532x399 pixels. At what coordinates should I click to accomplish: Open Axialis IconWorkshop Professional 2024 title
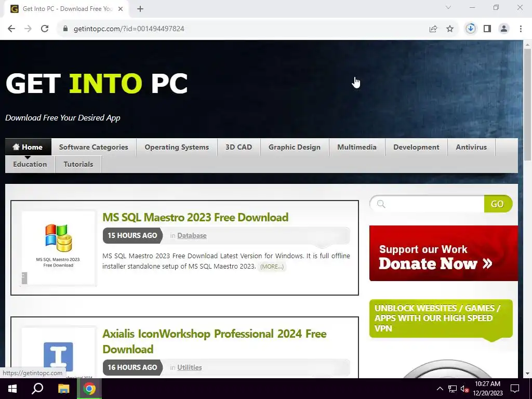(215, 341)
